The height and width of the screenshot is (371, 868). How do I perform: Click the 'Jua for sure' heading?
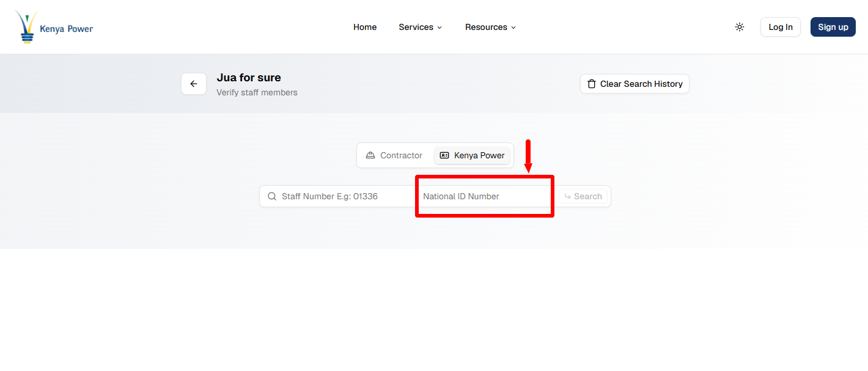click(249, 78)
